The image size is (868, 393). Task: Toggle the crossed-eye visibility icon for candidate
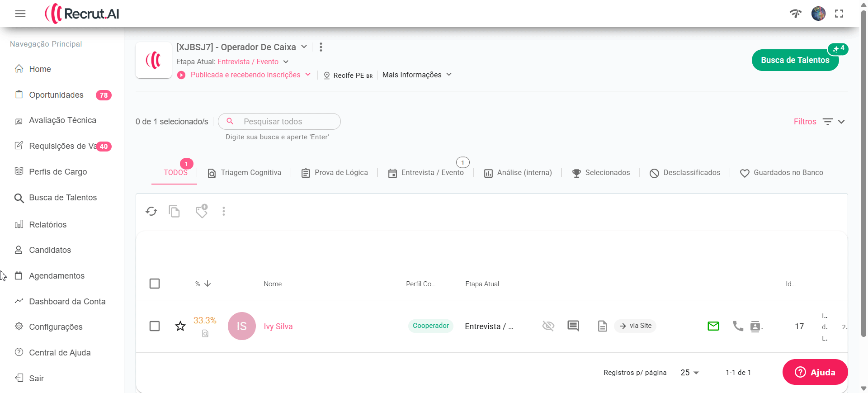tap(548, 326)
